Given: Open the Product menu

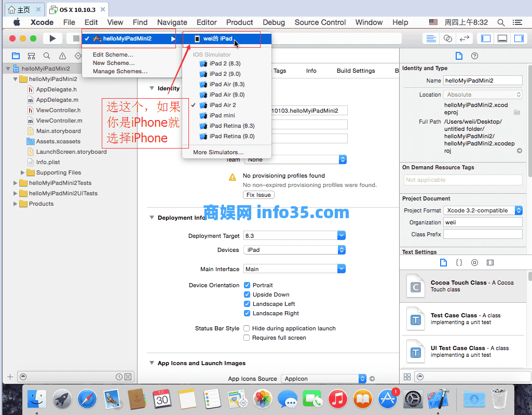Looking at the screenshot, I should click(240, 22).
